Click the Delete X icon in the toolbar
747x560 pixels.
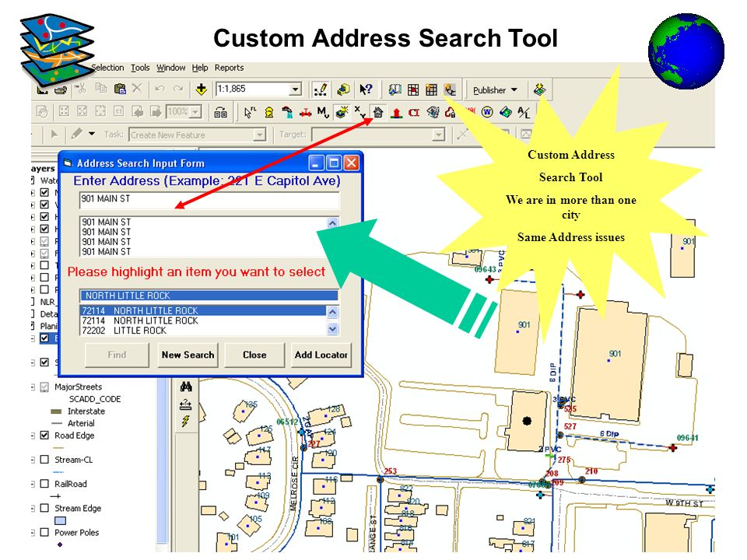pyautogui.click(x=137, y=89)
